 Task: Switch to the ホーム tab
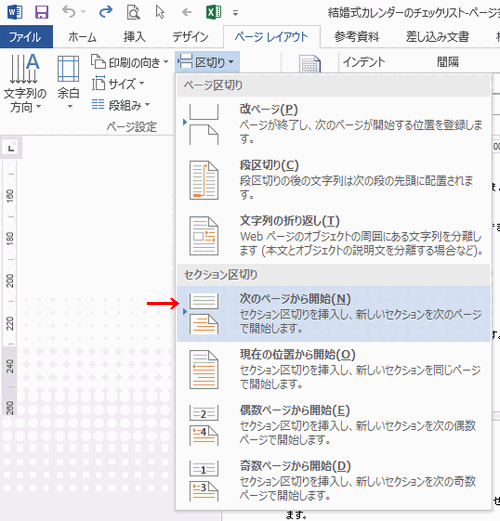click(x=82, y=37)
